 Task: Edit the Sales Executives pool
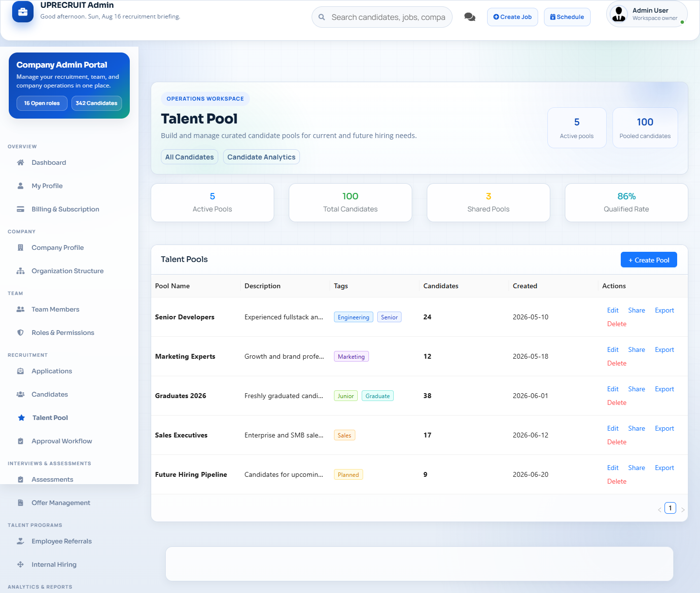point(612,428)
